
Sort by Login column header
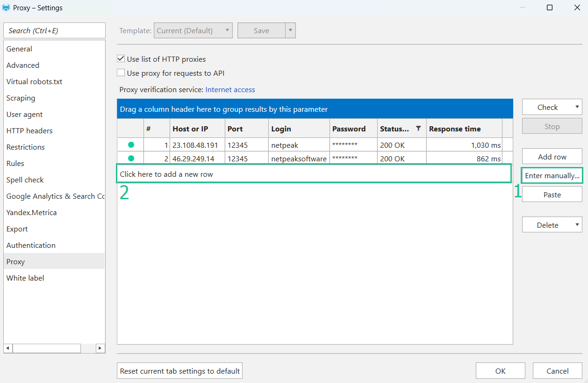pos(299,129)
